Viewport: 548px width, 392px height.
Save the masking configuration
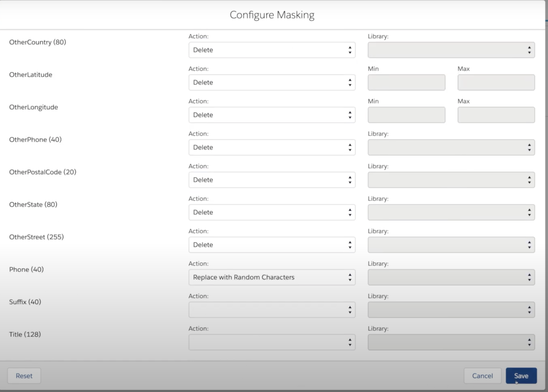pyautogui.click(x=521, y=376)
